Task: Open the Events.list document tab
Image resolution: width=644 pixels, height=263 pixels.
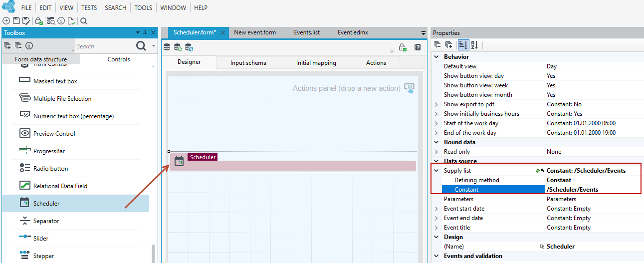Action: (x=307, y=32)
